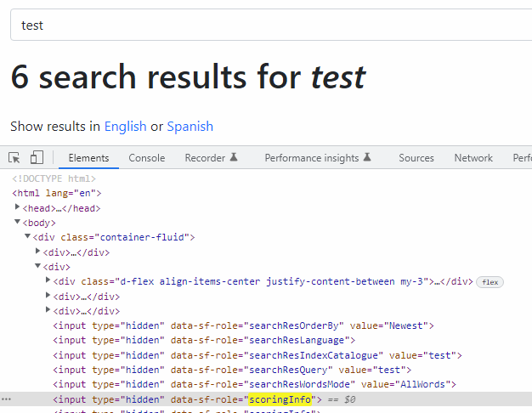Select the searchResLanguage hidden input line
The width and height of the screenshot is (532, 413).
(204, 341)
